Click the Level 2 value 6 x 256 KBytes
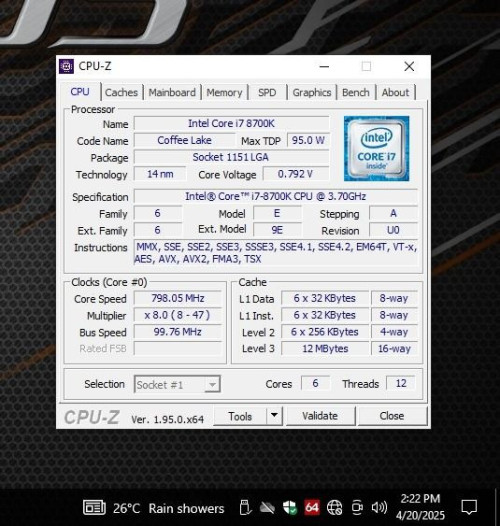This screenshot has height=526, width=500. [325, 332]
